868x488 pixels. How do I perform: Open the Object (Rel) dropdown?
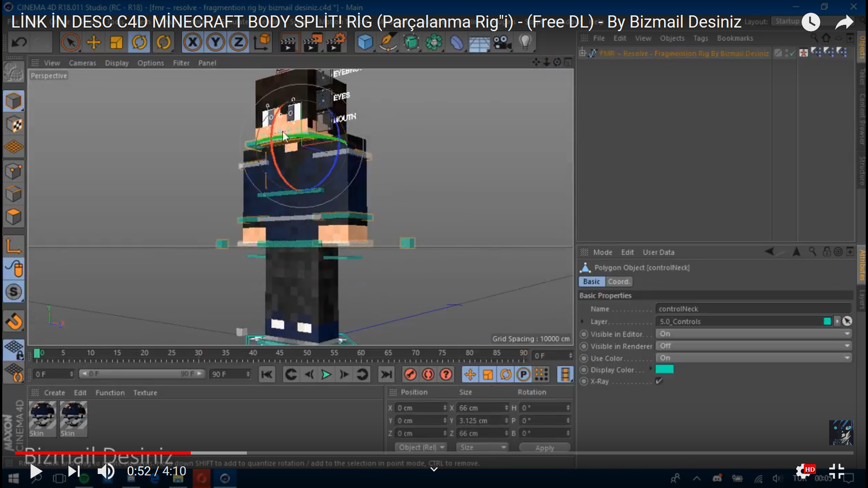(421, 447)
